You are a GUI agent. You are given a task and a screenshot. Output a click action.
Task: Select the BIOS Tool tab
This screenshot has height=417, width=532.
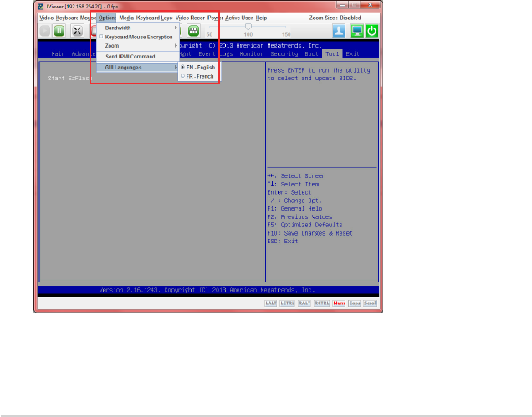(332, 54)
